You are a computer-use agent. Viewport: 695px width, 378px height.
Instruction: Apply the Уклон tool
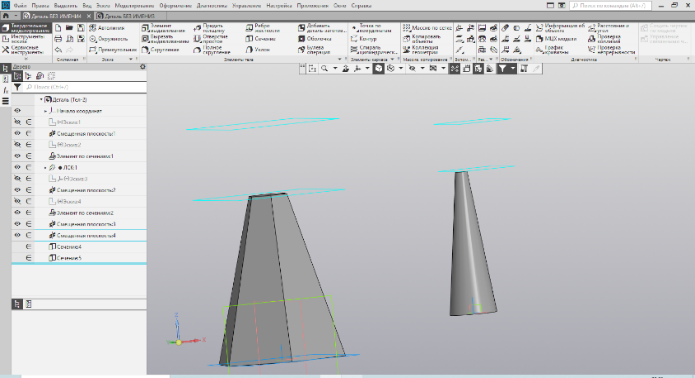point(258,50)
